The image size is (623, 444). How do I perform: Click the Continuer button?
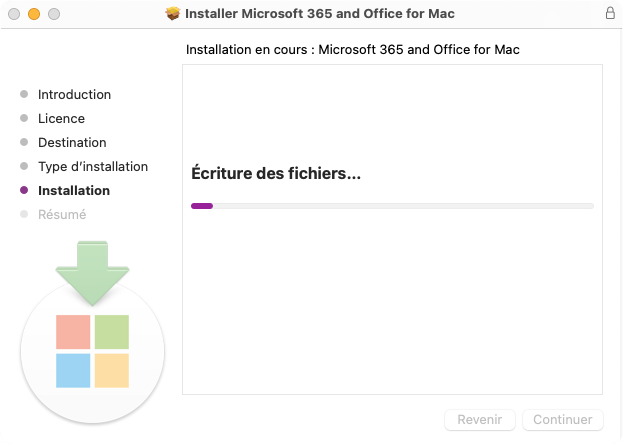click(563, 419)
